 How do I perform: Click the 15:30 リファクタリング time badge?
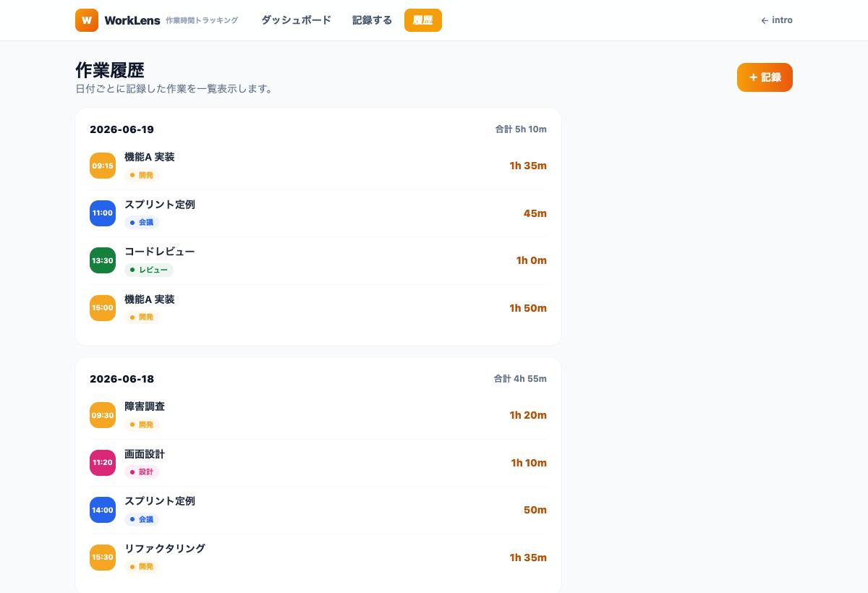(x=103, y=558)
